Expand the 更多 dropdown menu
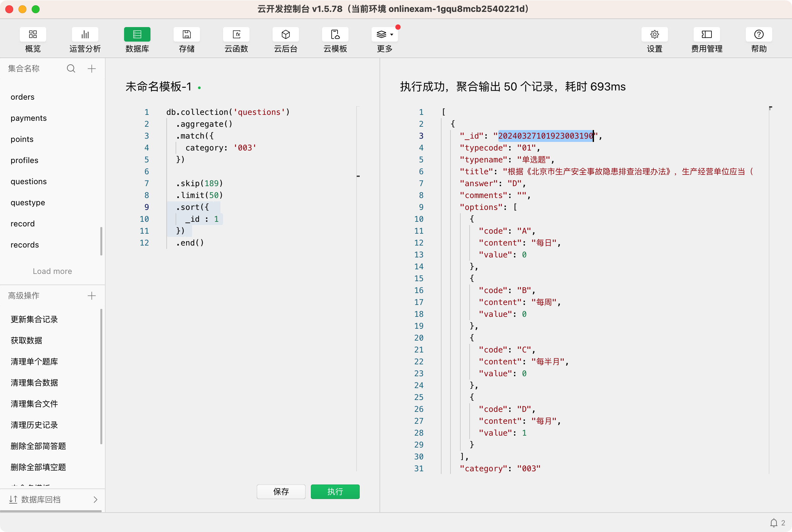Viewport: 792px width, 532px height. pos(385,34)
